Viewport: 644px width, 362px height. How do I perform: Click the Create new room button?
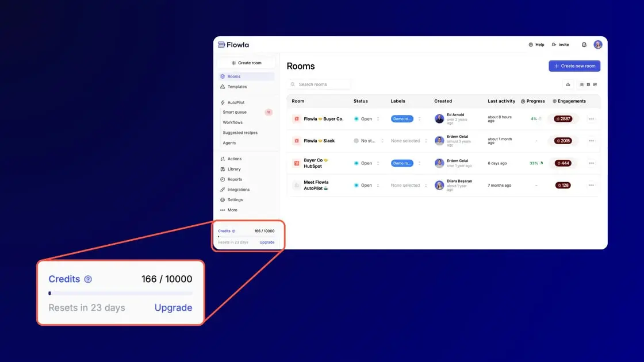[x=574, y=66]
